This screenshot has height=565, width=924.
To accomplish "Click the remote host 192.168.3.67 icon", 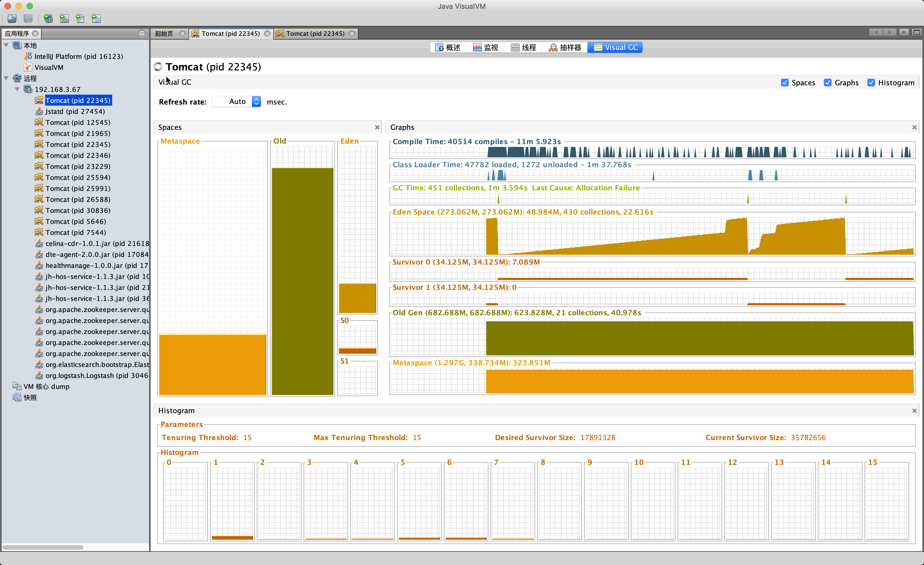I will click(28, 89).
